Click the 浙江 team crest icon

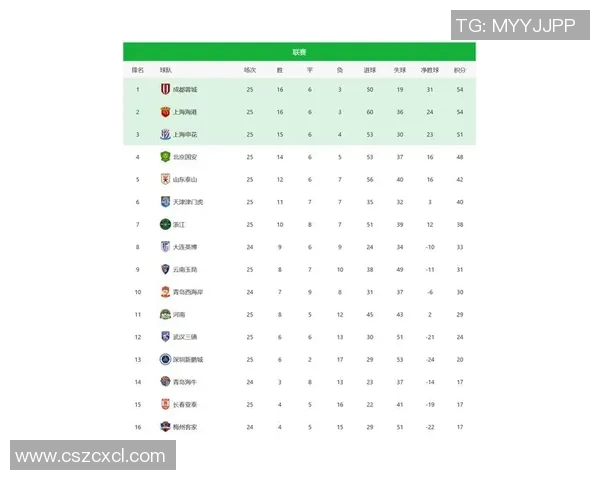tap(165, 224)
